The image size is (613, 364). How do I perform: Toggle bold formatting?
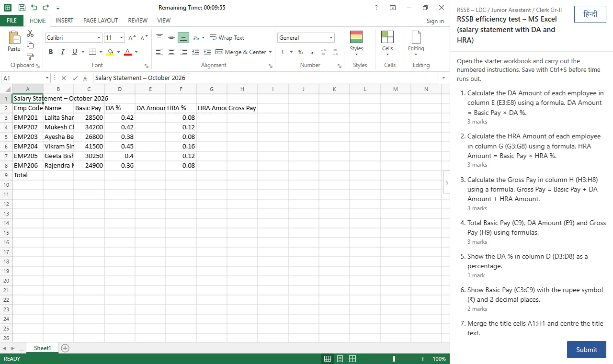(51, 52)
